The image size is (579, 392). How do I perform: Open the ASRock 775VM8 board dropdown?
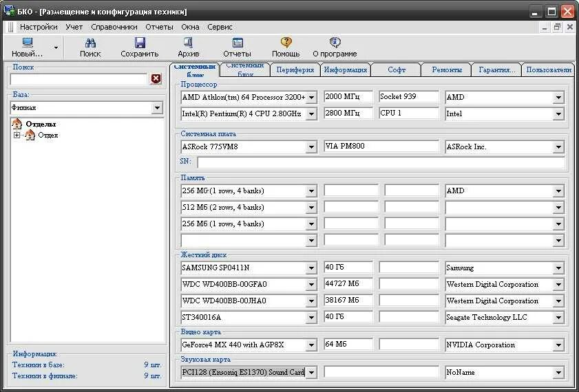(311, 146)
